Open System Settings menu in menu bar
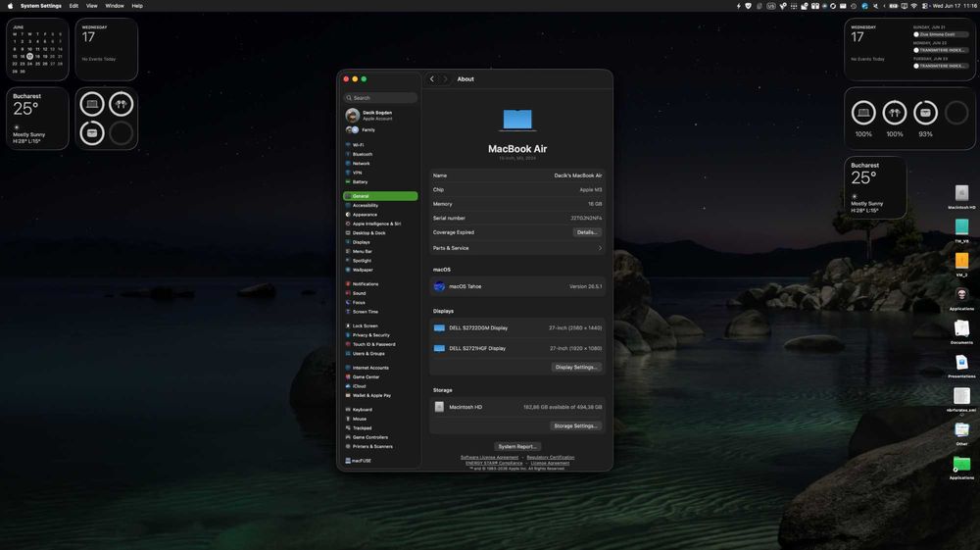Screen dimensions: 980x550 [40, 6]
